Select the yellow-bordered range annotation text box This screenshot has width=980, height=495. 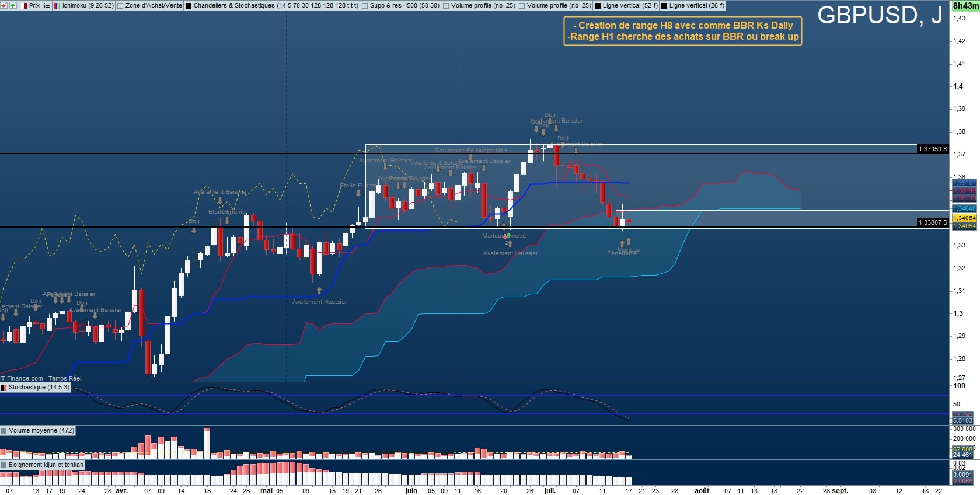[x=683, y=31]
